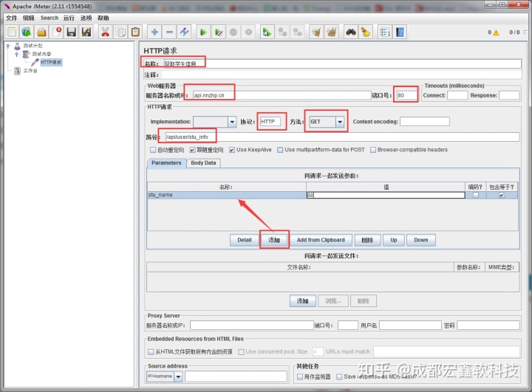Click Start no pauses icon
This screenshot has height=392, width=532.
(x=219, y=32)
